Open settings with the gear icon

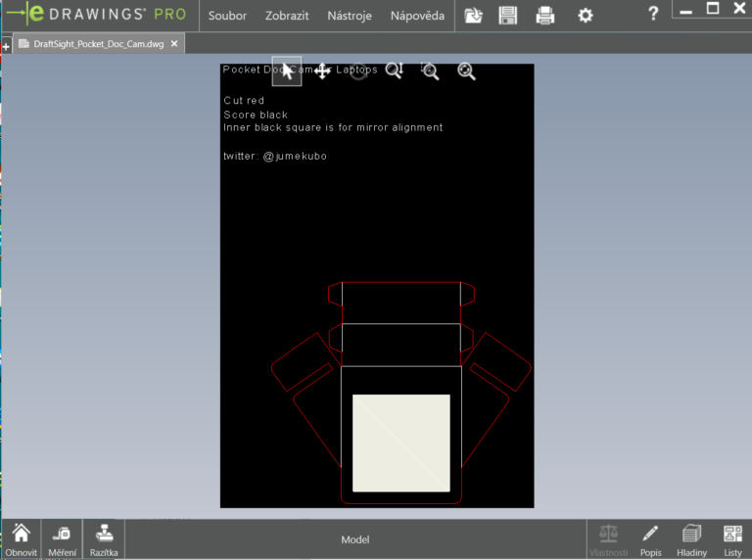[585, 16]
